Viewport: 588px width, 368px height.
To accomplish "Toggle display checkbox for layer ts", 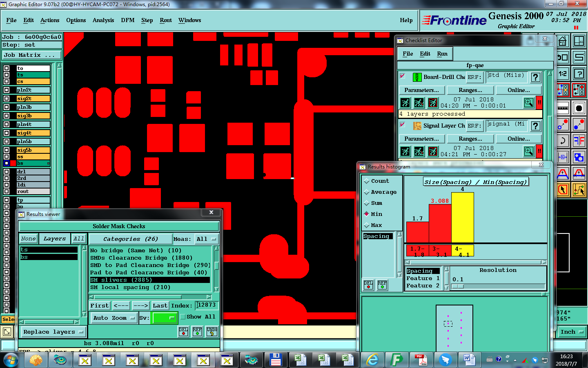I will pos(7,75).
